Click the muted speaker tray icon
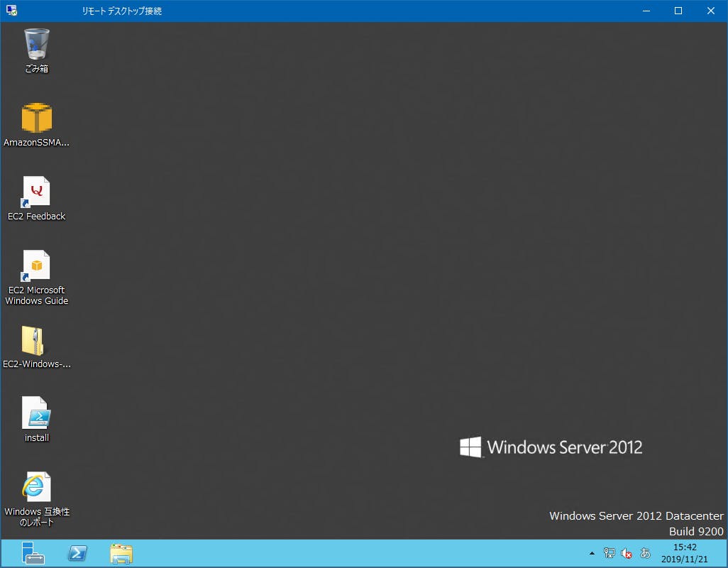The height and width of the screenshot is (568, 728). click(x=627, y=553)
